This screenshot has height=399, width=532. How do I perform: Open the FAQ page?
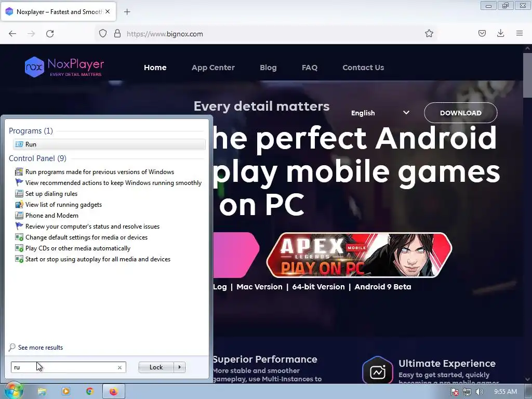pos(310,68)
